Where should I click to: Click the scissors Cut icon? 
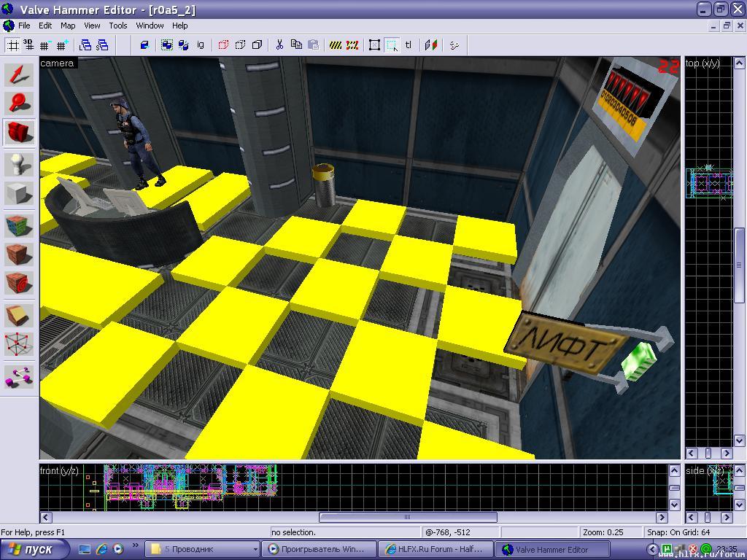(x=279, y=45)
